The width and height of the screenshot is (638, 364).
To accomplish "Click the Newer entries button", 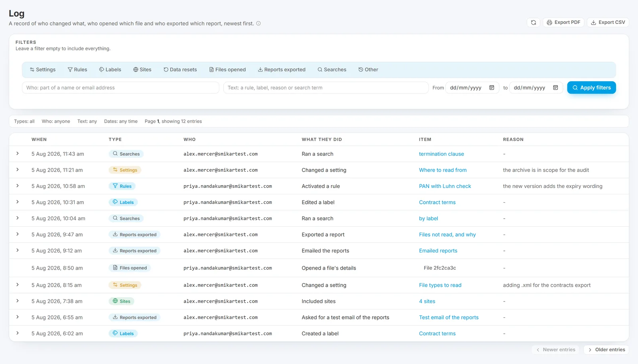I will click(x=555, y=350).
